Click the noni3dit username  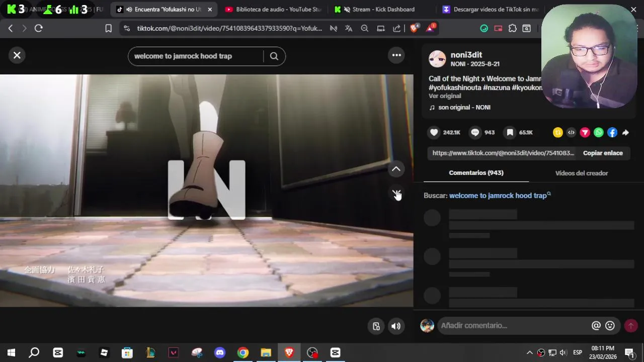(466, 55)
